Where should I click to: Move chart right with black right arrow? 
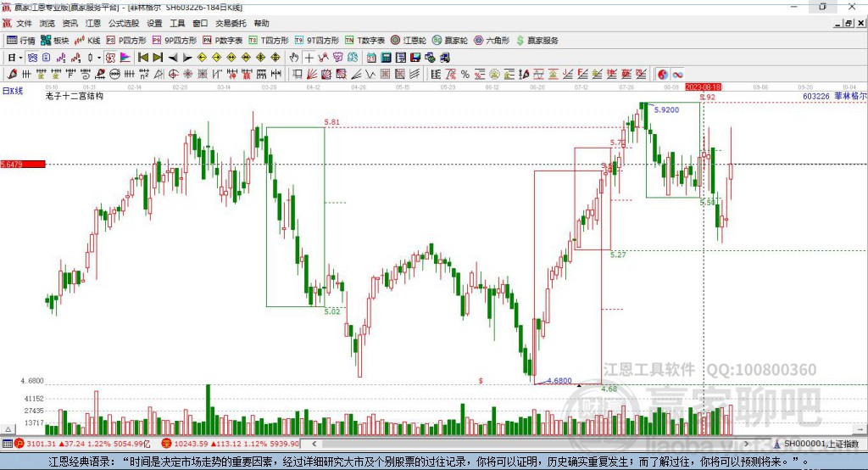pyautogui.click(x=187, y=58)
